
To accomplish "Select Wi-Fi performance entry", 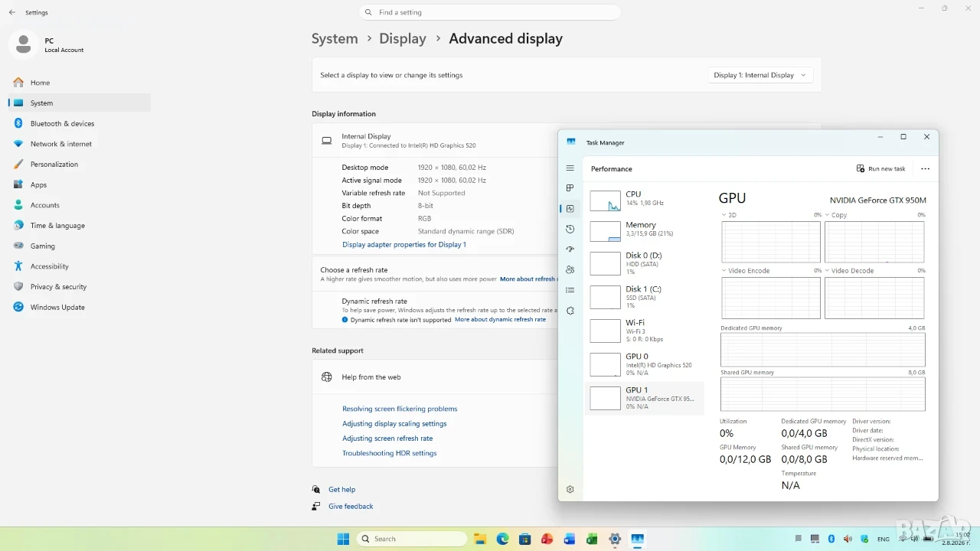I will click(x=645, y=331).
